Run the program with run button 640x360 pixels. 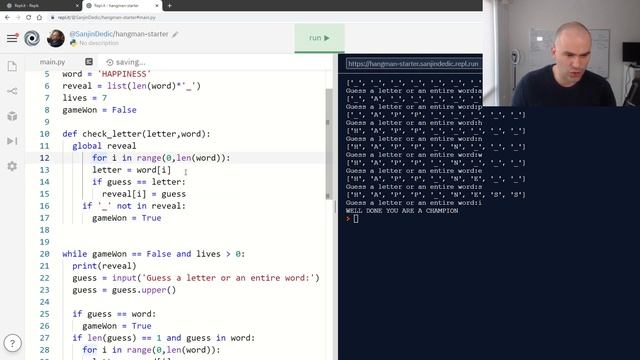pos(320,38)
